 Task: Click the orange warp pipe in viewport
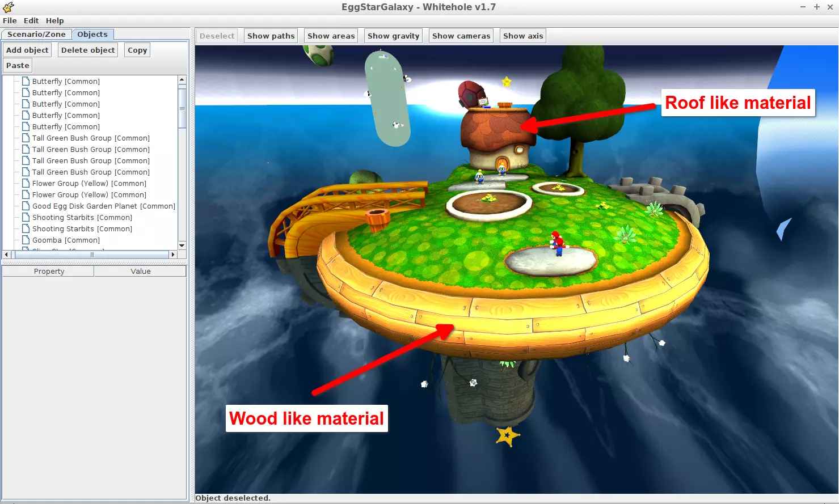pos(377,219)
